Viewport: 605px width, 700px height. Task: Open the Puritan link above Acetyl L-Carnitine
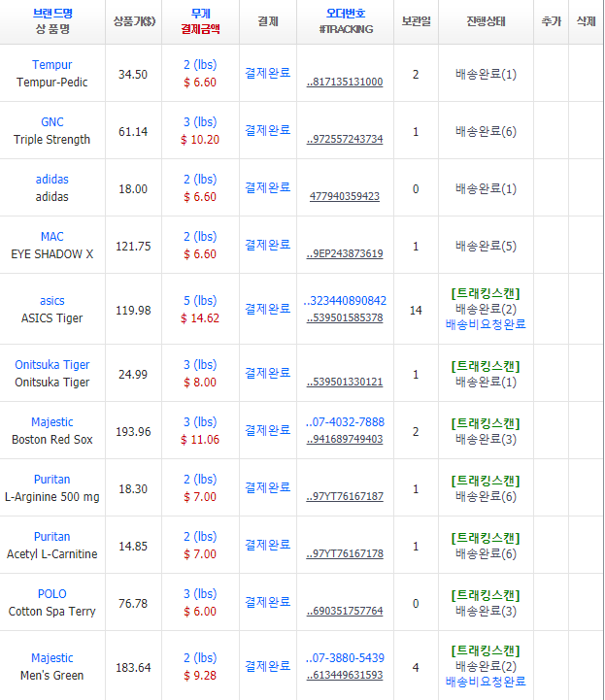(51, 536)
